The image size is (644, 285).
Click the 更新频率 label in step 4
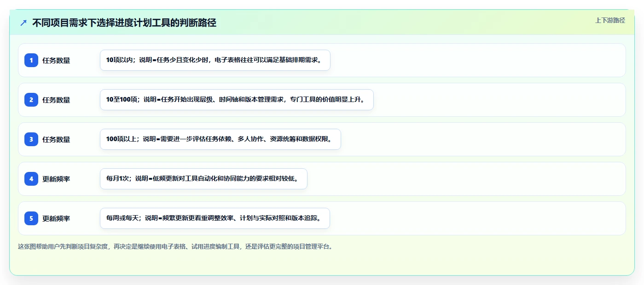click(56, 179)
